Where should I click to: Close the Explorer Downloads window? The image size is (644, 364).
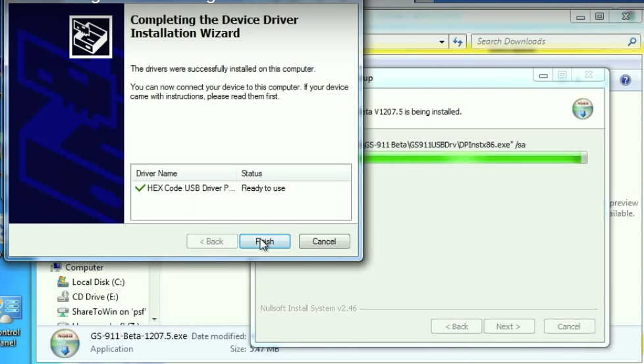coord(626,17)
